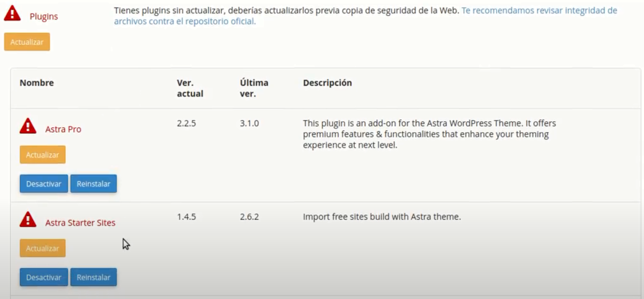Viewport: 644px width, 299px height.
Task: Click Astra Starter Sites latest version 2.6.2
Action: tap(249, 217)
